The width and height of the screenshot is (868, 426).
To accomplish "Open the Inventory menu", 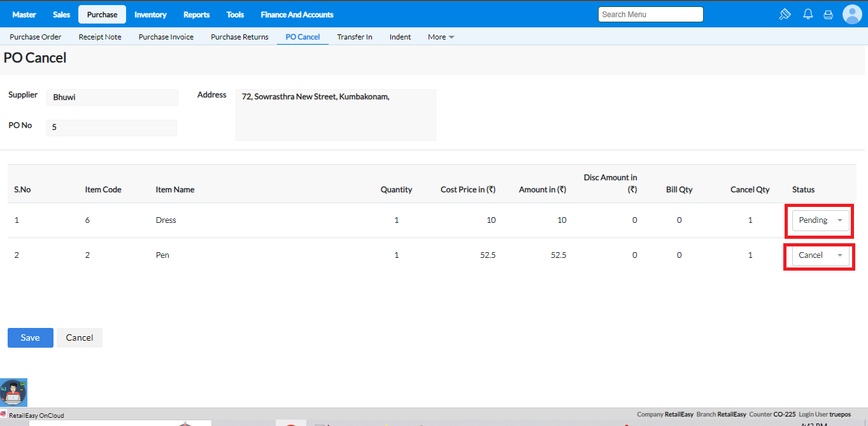I will (150, 15).
